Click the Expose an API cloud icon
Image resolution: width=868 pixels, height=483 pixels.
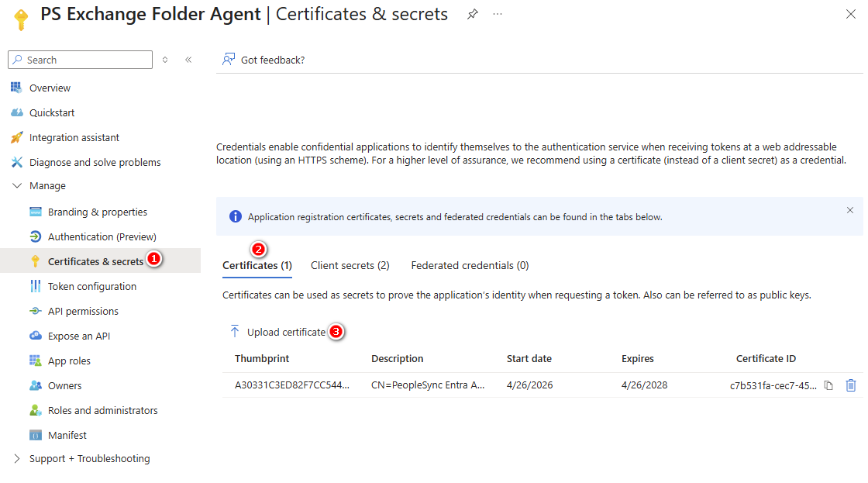tap(36, 336)
